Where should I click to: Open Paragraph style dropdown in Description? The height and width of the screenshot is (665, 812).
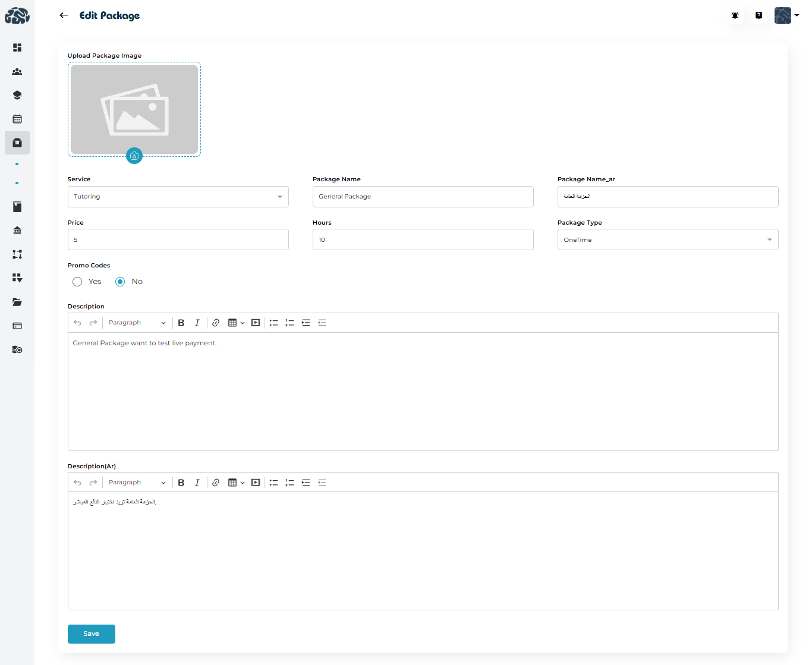tap(137, 323)
